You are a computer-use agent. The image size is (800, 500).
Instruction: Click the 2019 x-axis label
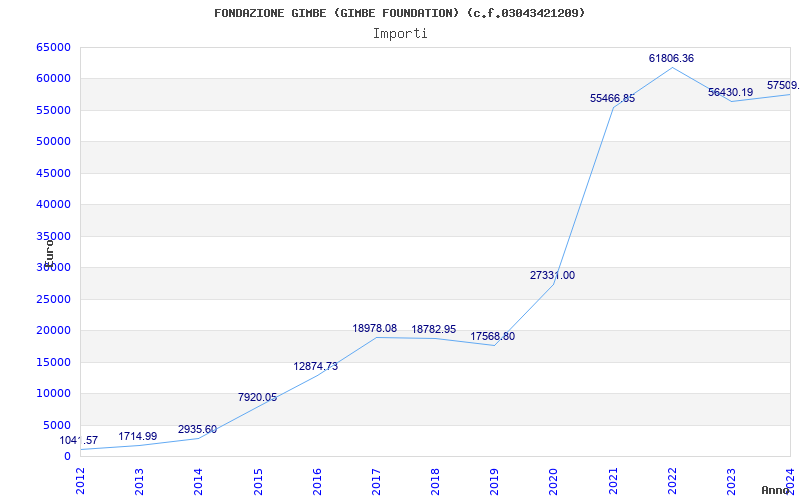[x=494, y=482]
